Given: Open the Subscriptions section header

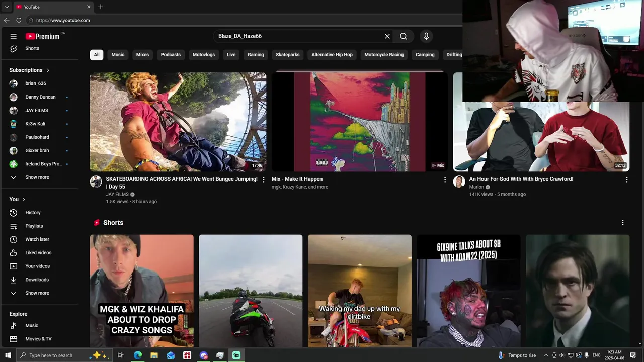Looking at the screenshot, I should tap(30, 70).
